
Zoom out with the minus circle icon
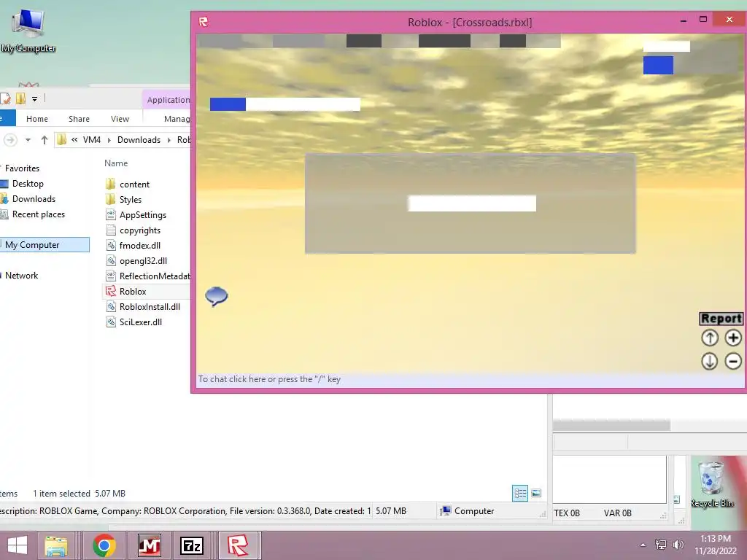click(x=733, y=361)
